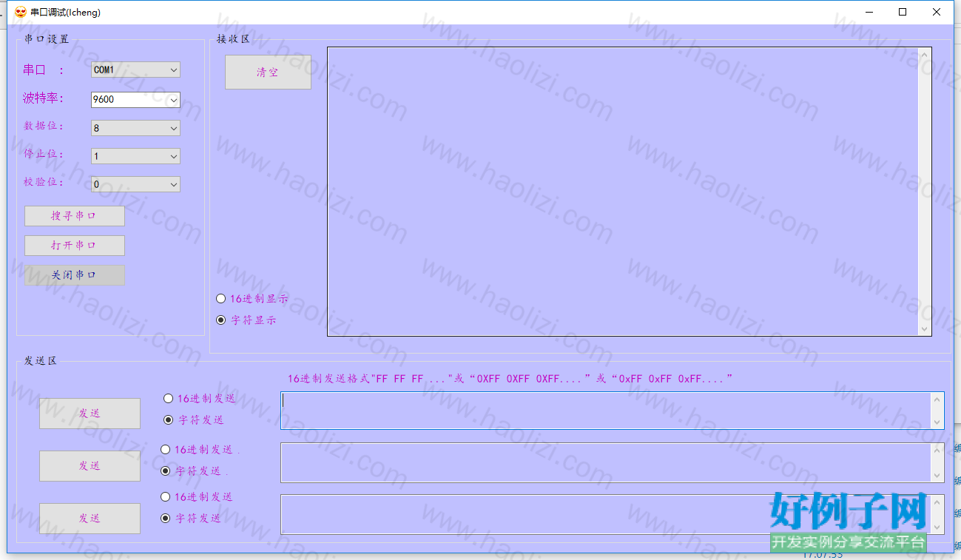The height and width of the screenshot is (560, 961).
Task: Click the third 发送 button
Action: click(x=90, y=519)
